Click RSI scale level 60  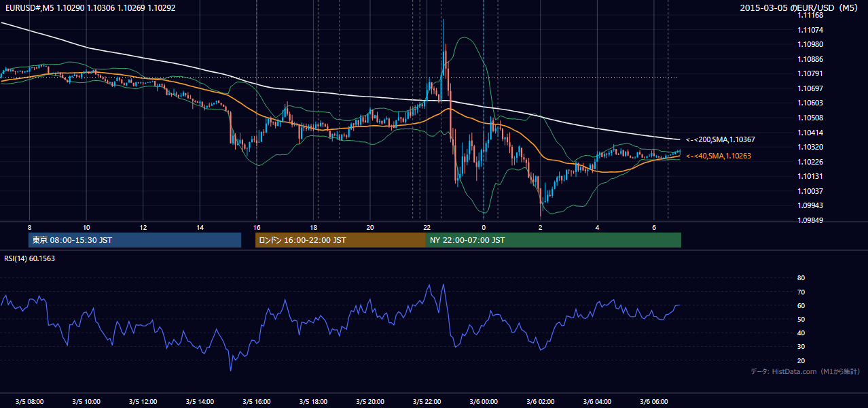(x=801, y=305)
